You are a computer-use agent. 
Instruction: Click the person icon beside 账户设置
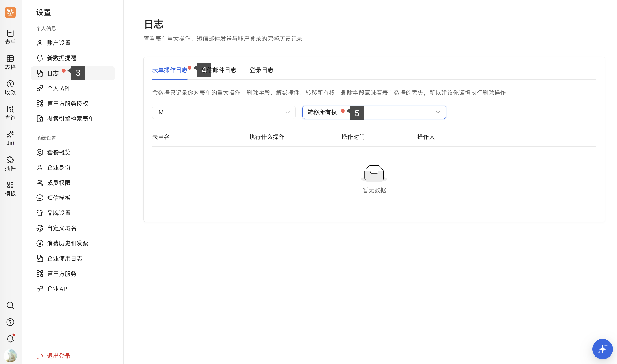40,43
